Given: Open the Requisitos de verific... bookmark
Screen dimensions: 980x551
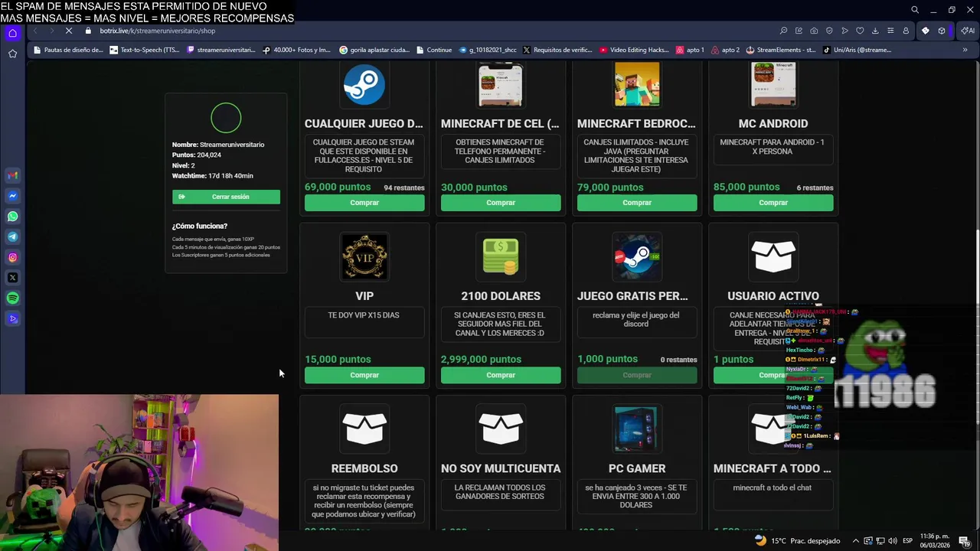Looking at the screenshot, I should 557,50.
